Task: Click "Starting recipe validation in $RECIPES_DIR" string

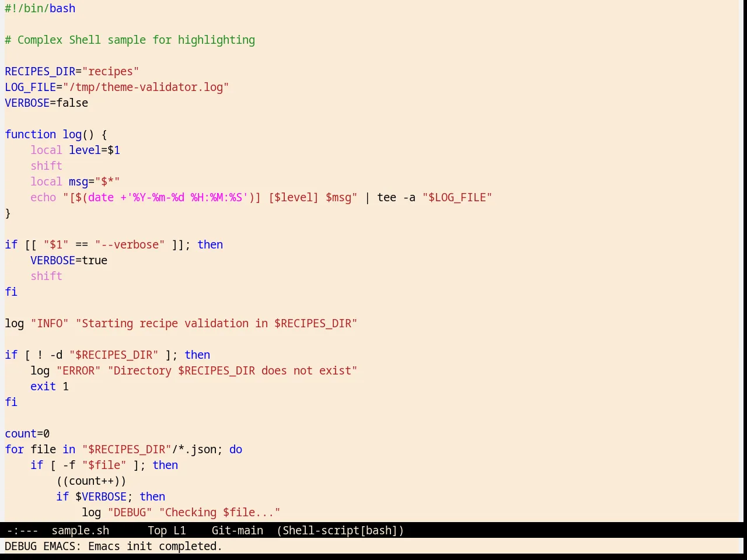Action: point(217,324)
